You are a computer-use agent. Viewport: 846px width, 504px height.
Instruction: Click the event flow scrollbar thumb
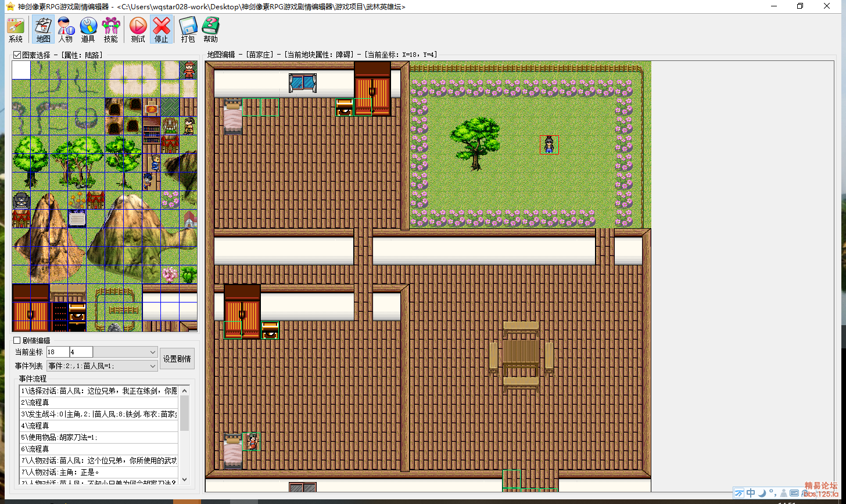[x=185, y=413]
